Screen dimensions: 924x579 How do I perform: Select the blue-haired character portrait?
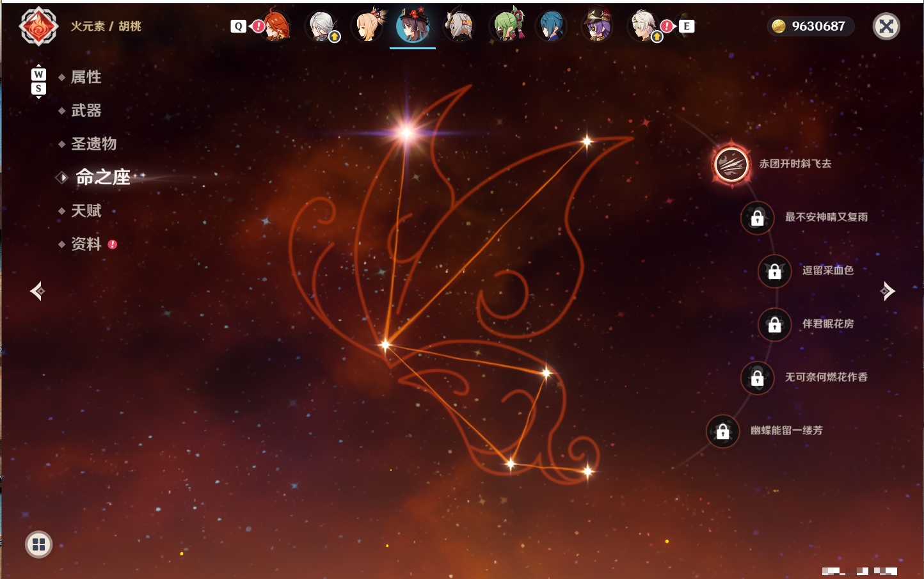[551, 26]
